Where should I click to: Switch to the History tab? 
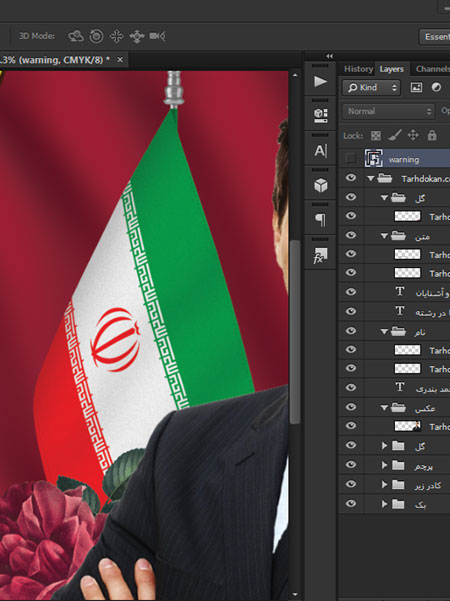click(358, 69)
